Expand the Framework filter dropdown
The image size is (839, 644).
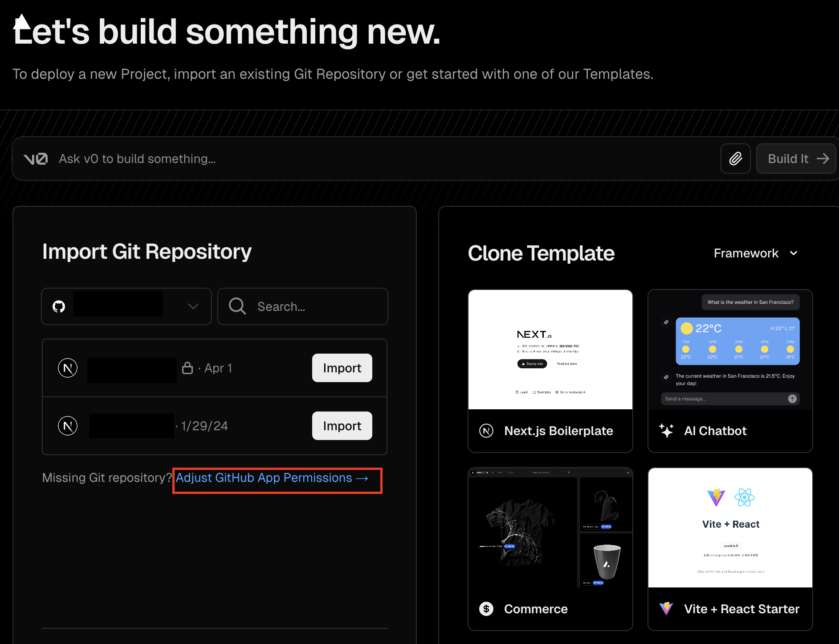pyautogui.click(x=756, y=253)
